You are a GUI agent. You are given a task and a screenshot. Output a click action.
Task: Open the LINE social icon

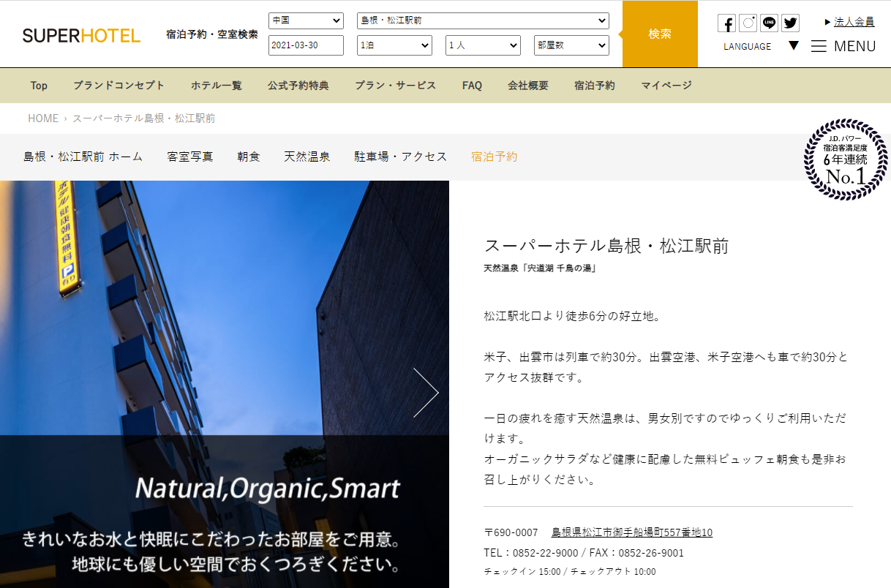[769, 23]
